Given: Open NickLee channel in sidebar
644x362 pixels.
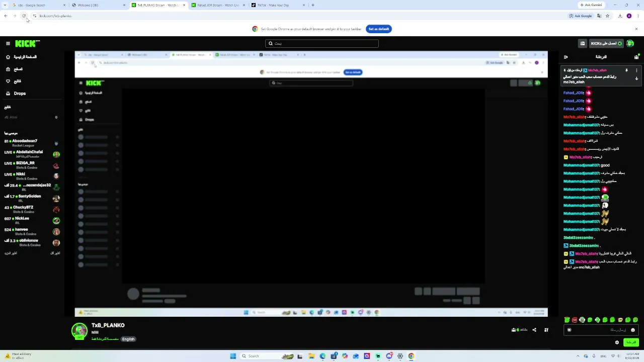Looking at the screenshot, I should point(32,220).
